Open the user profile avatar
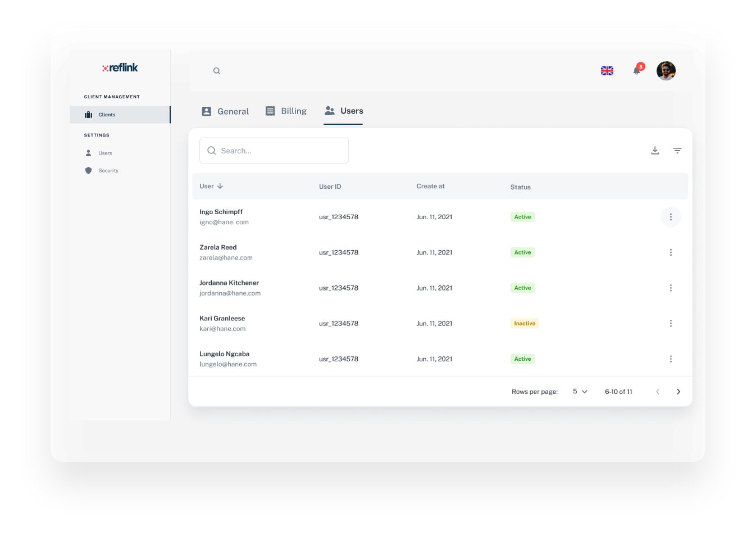Viewport: 756px width, 535px height. tap(666, 71)
